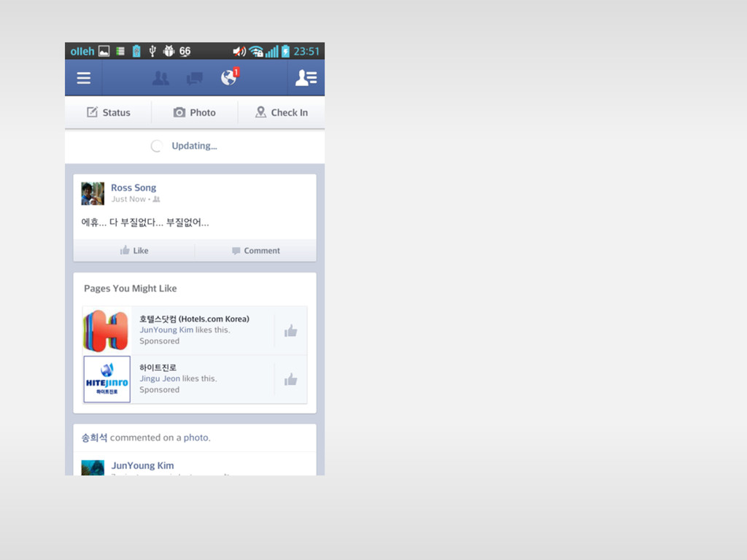
Task: Open notifications globe with red badge
Action: coord(229,77)
